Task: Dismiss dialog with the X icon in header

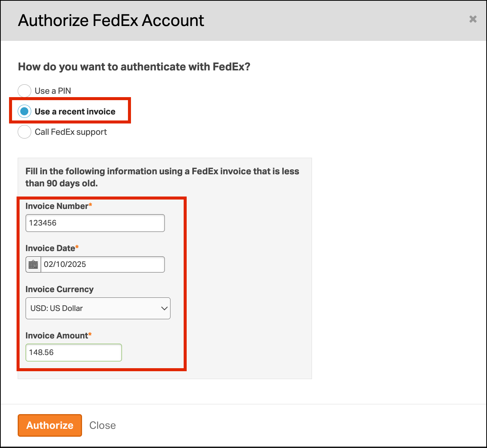Action: coord(473,19)
